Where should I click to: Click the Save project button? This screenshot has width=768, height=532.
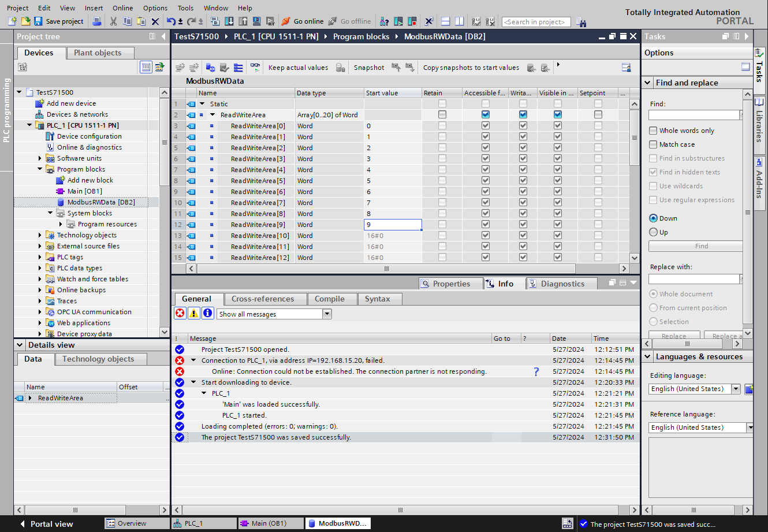click(58, 21)
